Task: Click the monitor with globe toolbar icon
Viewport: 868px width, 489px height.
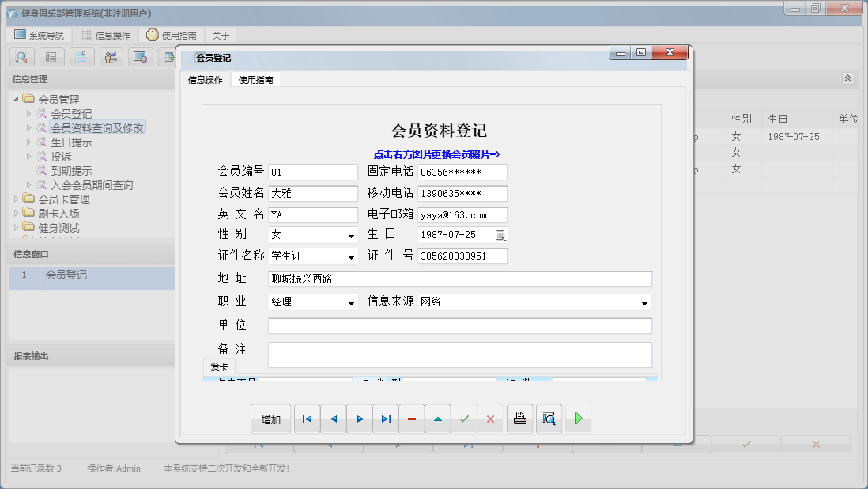Action: [x=140, y=57]
